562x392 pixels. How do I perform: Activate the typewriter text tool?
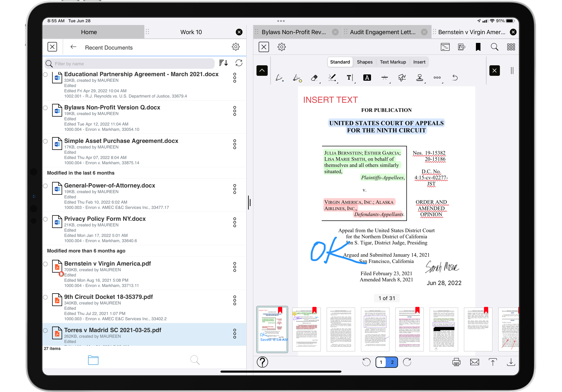pyautogui.click(x=350, y=78)
